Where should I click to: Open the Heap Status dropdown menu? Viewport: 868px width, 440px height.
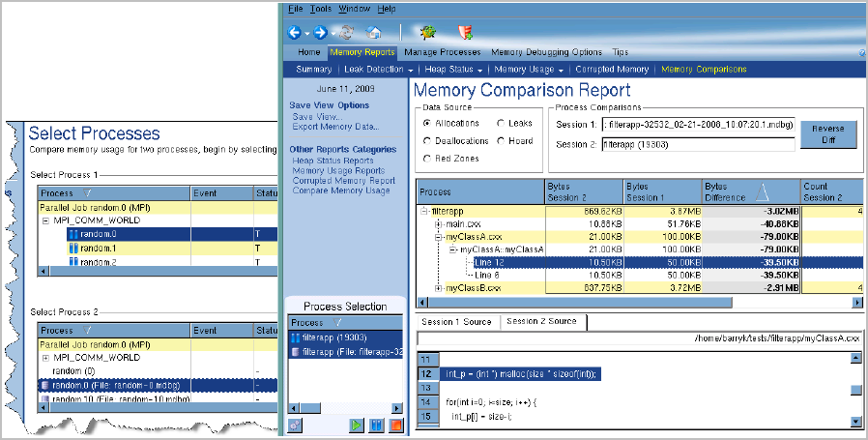coord(452,70)
